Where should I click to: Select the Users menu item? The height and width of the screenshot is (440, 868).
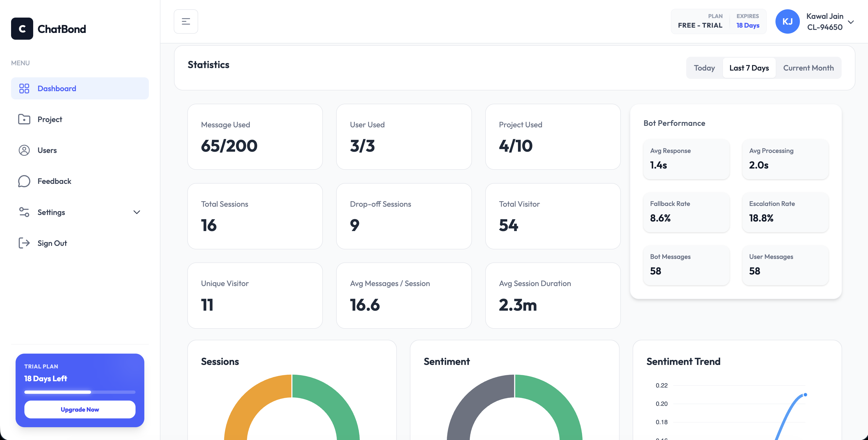47,150
